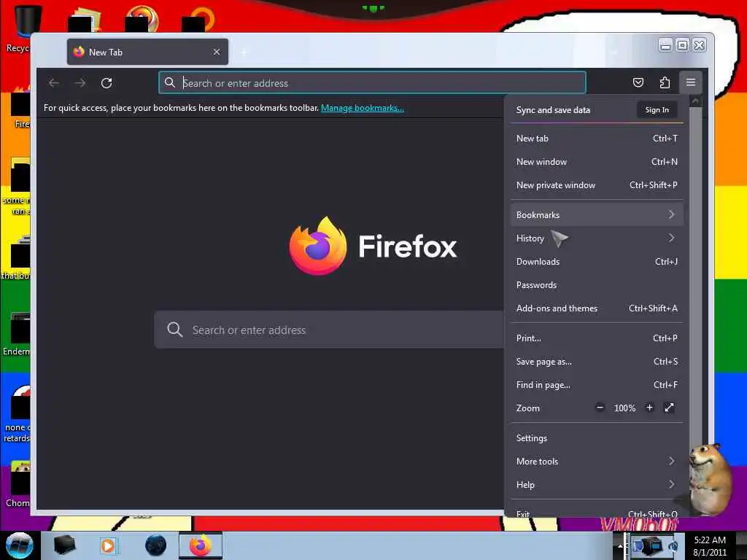747x560 pixels.
Task: Show hidden tray icons arrow
Action: [620, 546]
